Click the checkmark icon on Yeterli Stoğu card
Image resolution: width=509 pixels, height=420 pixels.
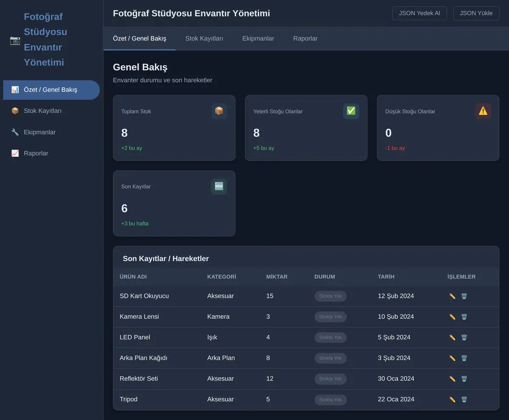[x=351, y=111]
